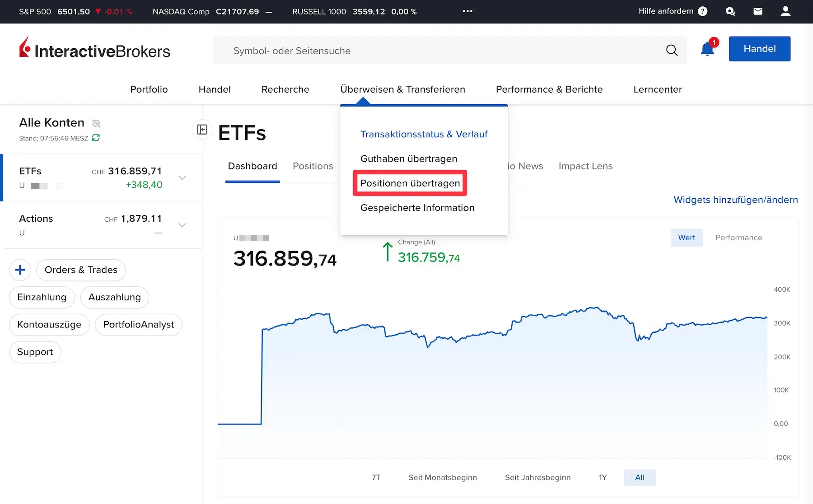Open the Handel navigation menu
This screenshot has height=504, width=813.
click(x=215, y=89)
